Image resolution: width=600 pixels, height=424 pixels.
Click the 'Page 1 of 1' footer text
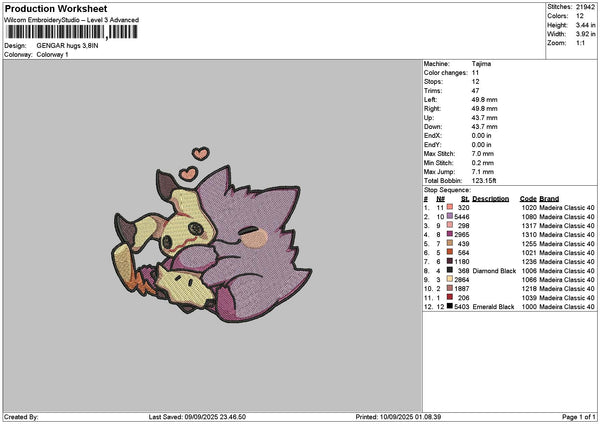tap(579, 417)
